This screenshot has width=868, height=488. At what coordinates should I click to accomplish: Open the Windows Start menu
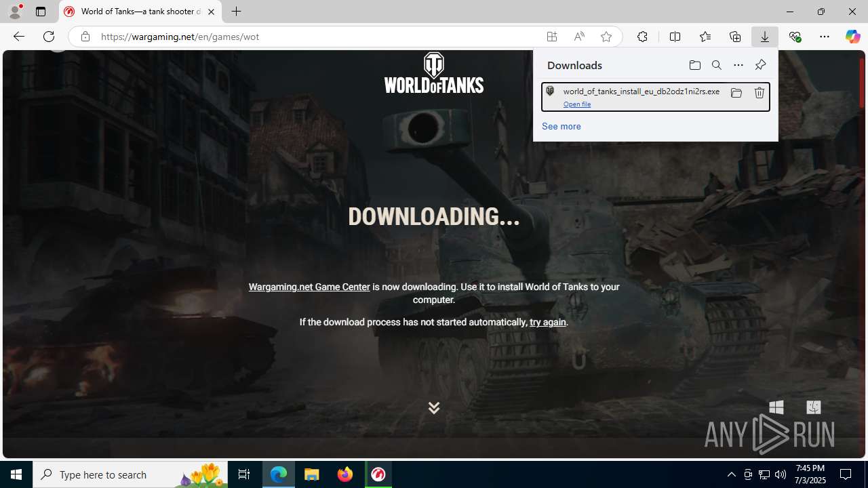tap(16, 474)
